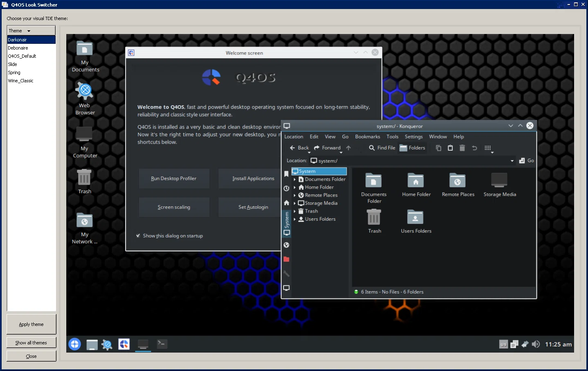Open the Web Browser desktop icon
The height and width of the screenshot is (371, 588).
click(x=85, y=98)
